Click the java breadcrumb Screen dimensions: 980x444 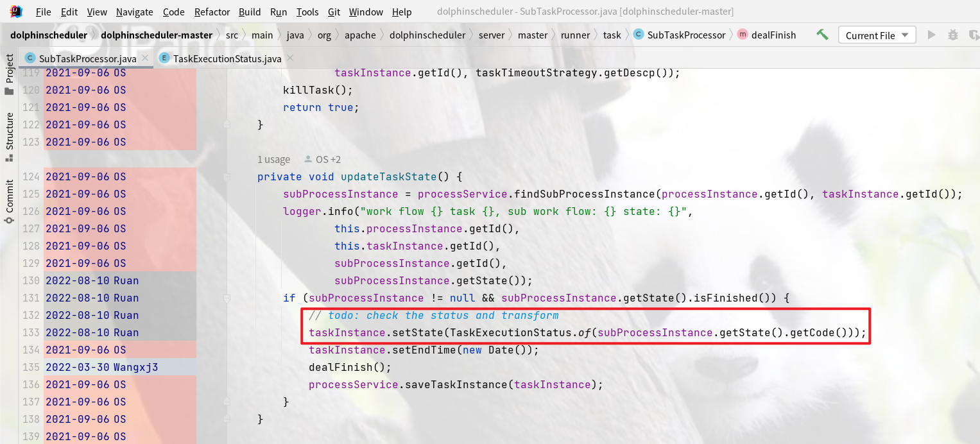coord(295,35)
